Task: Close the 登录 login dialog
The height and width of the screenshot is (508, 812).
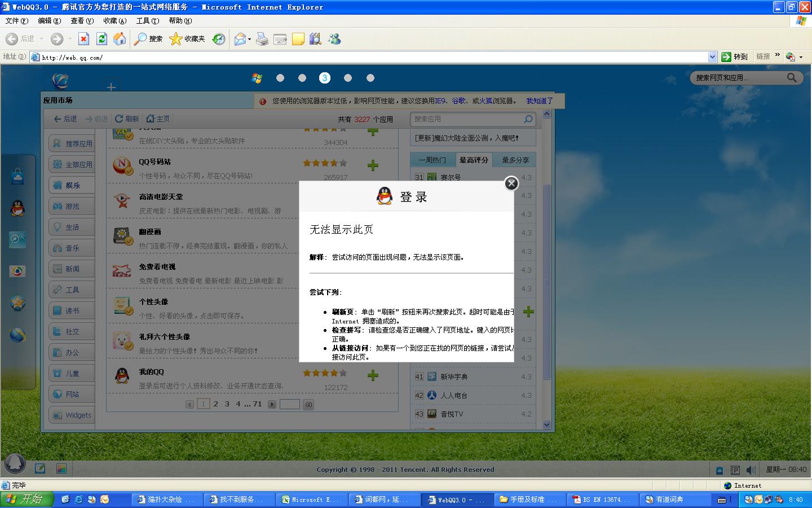Action: (x=511, y=183)
